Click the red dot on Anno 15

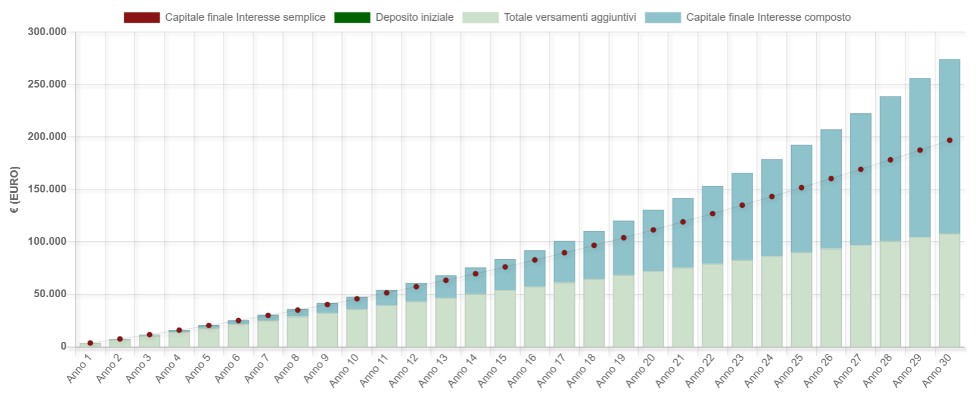(x=505, y=267)
